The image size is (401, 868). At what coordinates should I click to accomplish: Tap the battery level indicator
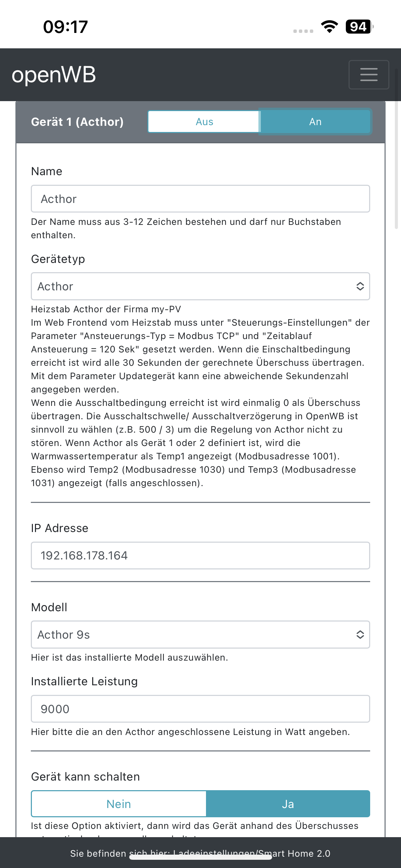click(359, 26)
